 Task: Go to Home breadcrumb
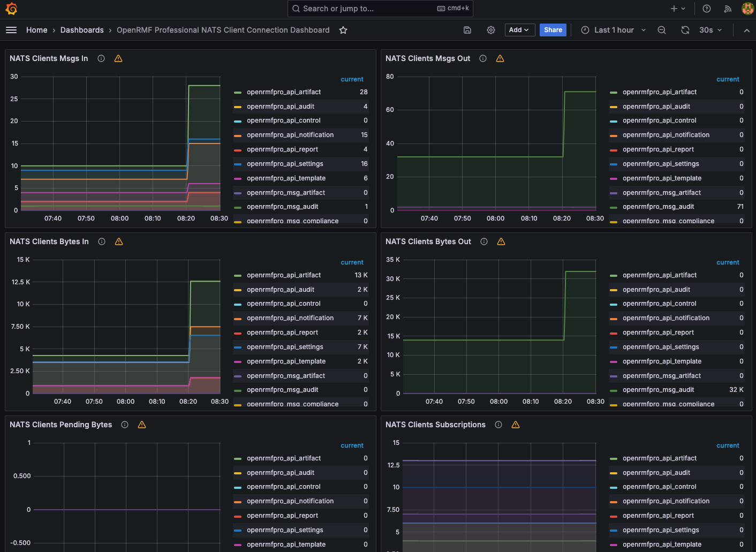click(x=37, y=30)
